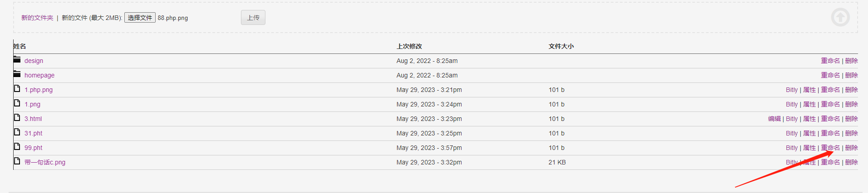868x193 pixels.
Task: Click the 选择文件 button
Action: click(x=140, y=18)
